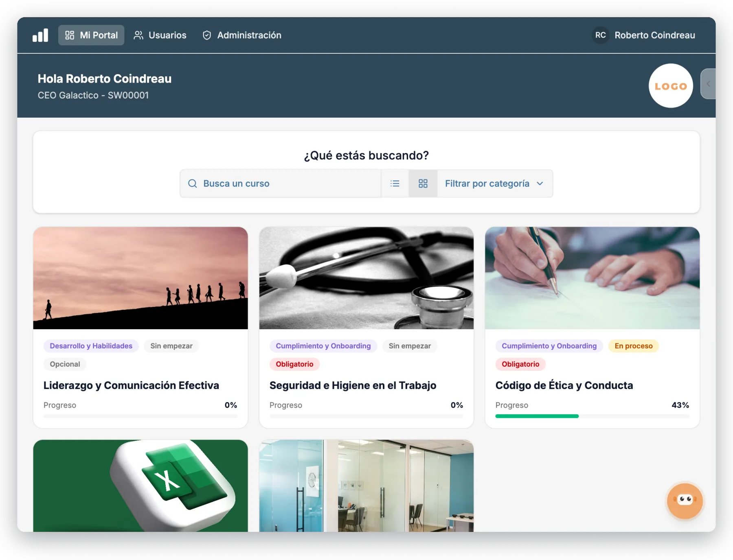Screen dimensions: 733x560
Task: Click Cumplimiento y Onboarding tag on Seguridad card
Action: point(323,346)
